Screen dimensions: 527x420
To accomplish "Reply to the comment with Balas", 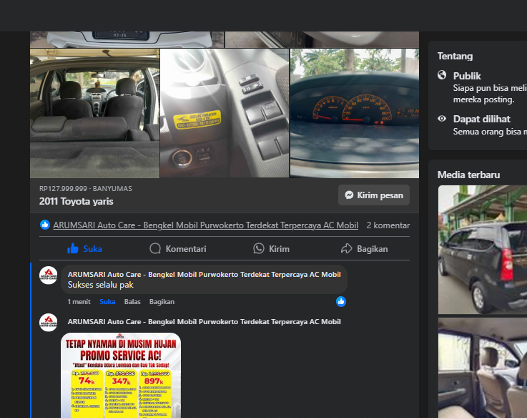I will 132,302.
